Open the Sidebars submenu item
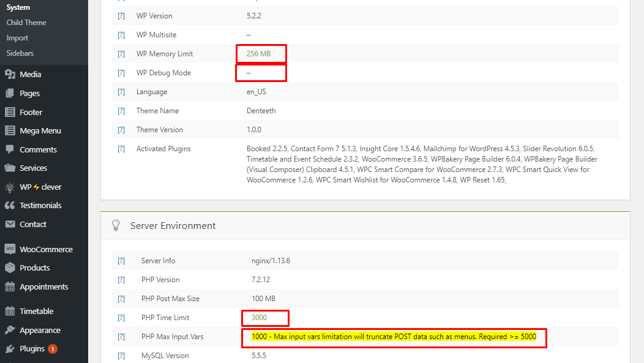This screenshot has height=363, width=644. [20, 53]
